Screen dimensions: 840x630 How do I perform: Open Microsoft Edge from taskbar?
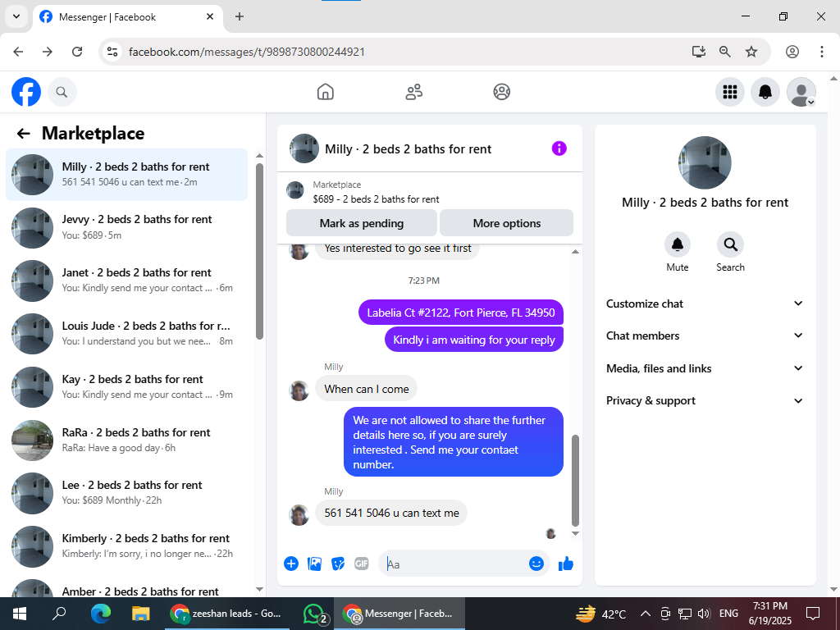coord(100,614)
